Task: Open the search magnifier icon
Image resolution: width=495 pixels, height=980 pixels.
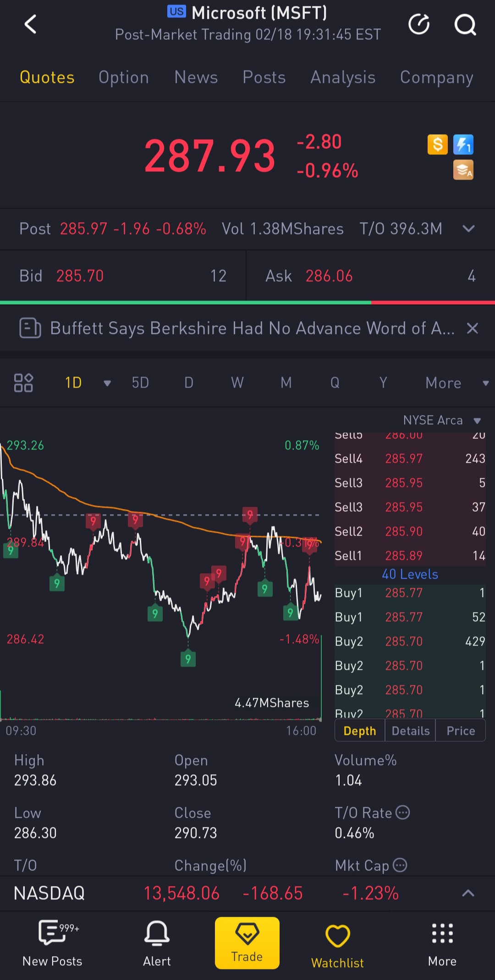Action: [x=465, y=24]
